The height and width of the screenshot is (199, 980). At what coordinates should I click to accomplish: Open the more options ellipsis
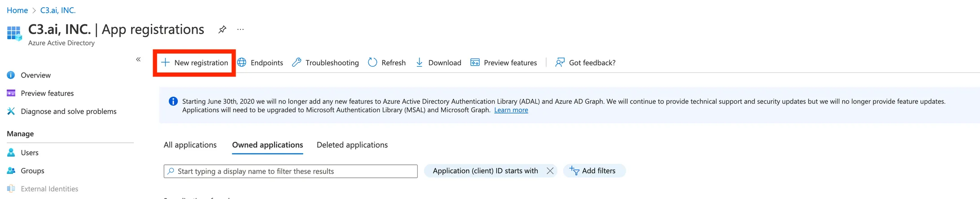241,30
